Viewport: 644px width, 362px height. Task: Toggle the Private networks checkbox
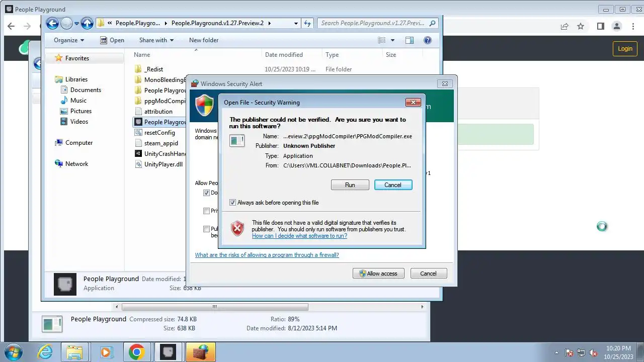(206, 211)
